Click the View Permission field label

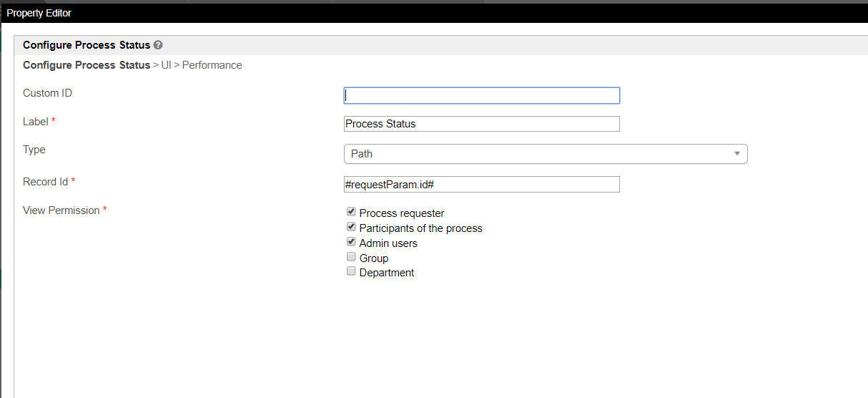[61, 210]
